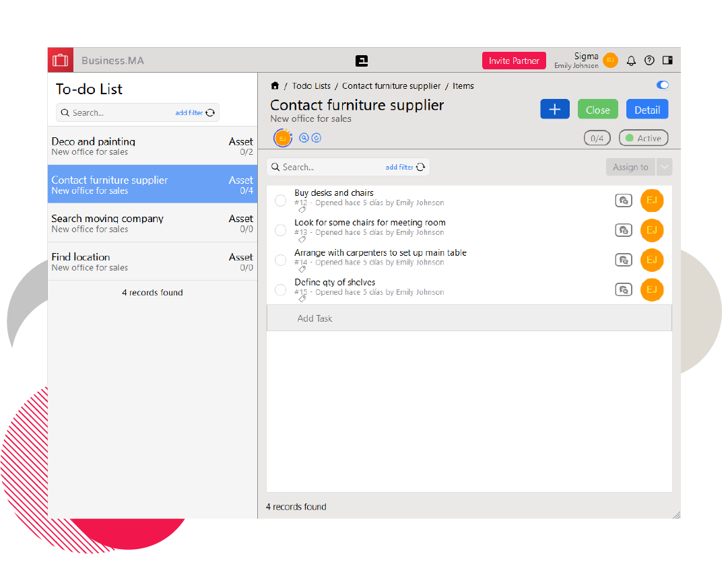Open comments for Buy desks and chairs
Viewport: 728px width, 566px height.
tap(624, 201)
